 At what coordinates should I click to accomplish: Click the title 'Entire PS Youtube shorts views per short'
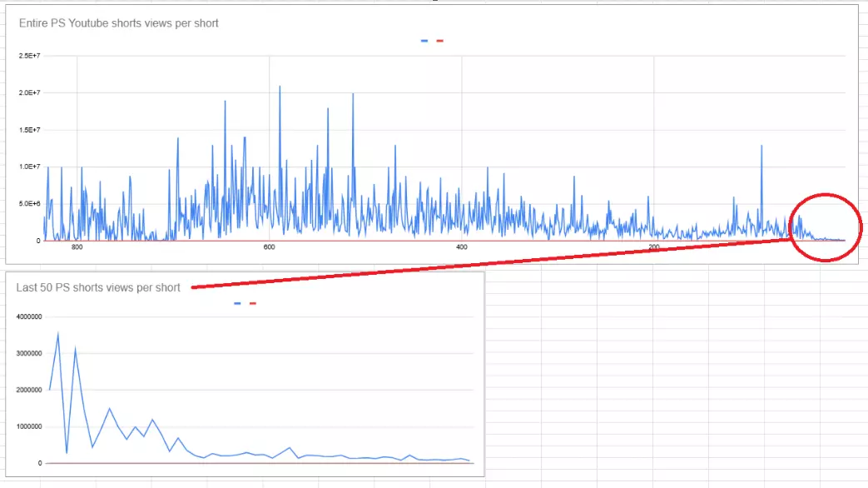coord(119,23)
